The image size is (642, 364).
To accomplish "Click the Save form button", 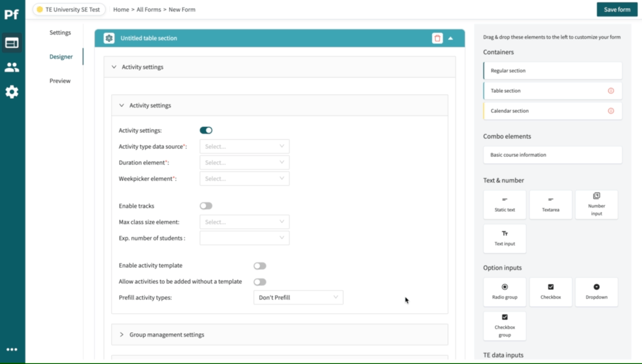I will pyautogui.click(x=617, y=9).
